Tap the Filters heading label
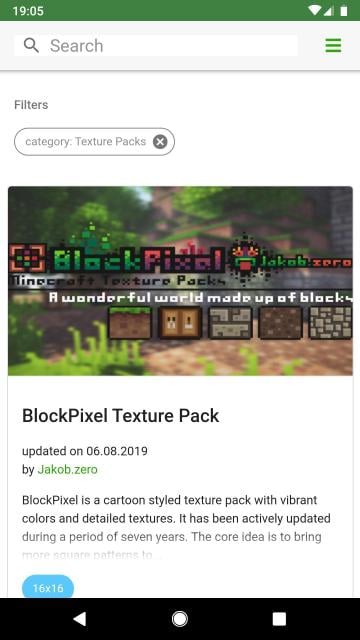This screenshot has width=360, height=640. click(31, 105)
